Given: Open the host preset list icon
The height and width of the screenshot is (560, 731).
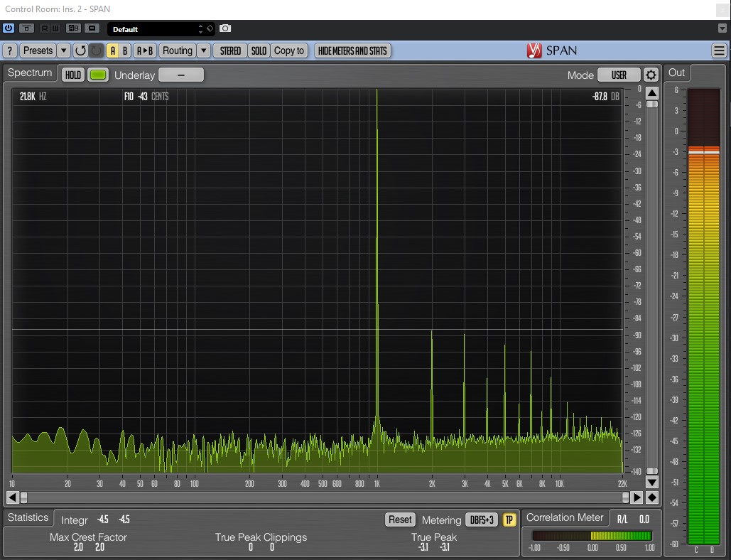Looking at the screenshot, I should (92, 28).
